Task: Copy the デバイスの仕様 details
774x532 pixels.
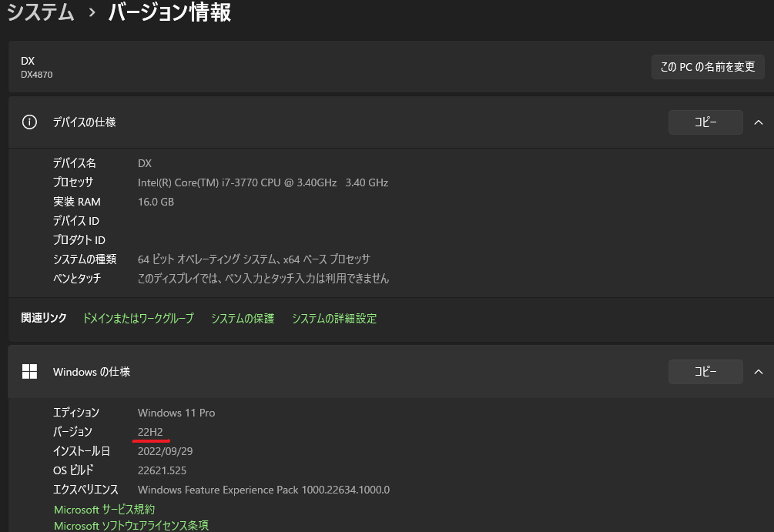Action: pyautogui.click(x=705, y=122)
